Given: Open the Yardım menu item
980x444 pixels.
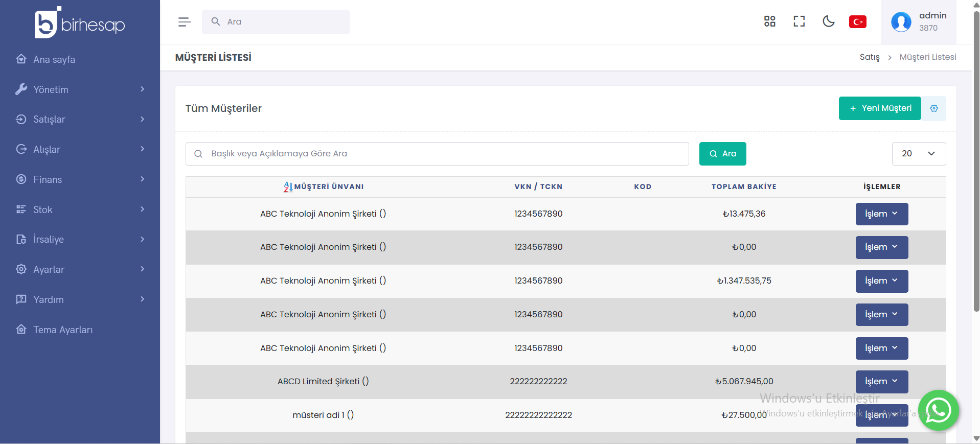Looking at the screenshot, I should [x=80, y=299].
